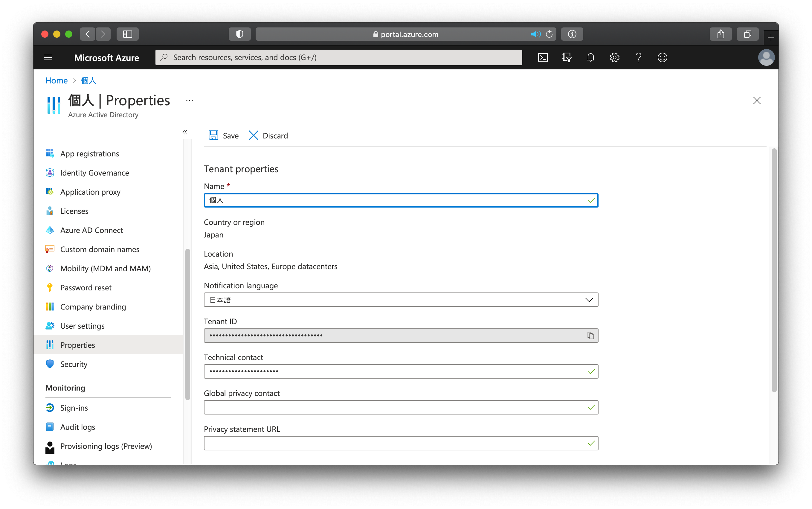
Task: Mute the tab audio speaker icon
Action: point(535,34)
